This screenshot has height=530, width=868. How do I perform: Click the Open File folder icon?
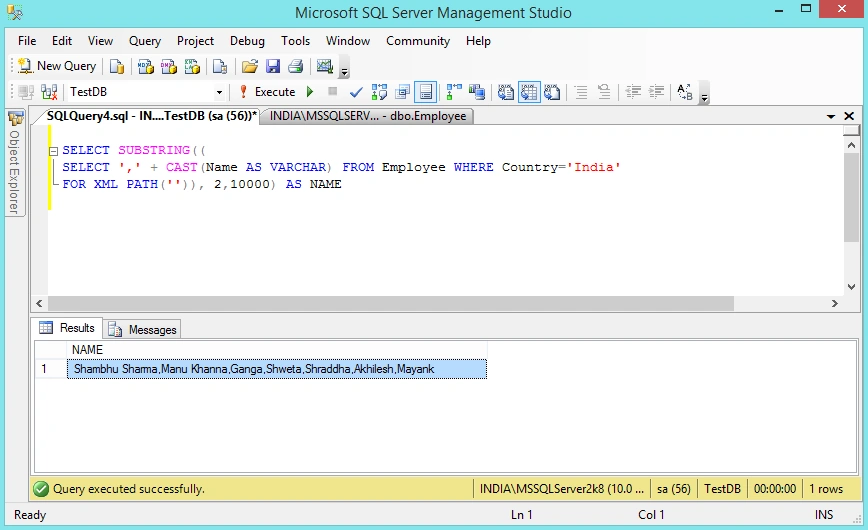click(250, 66)
